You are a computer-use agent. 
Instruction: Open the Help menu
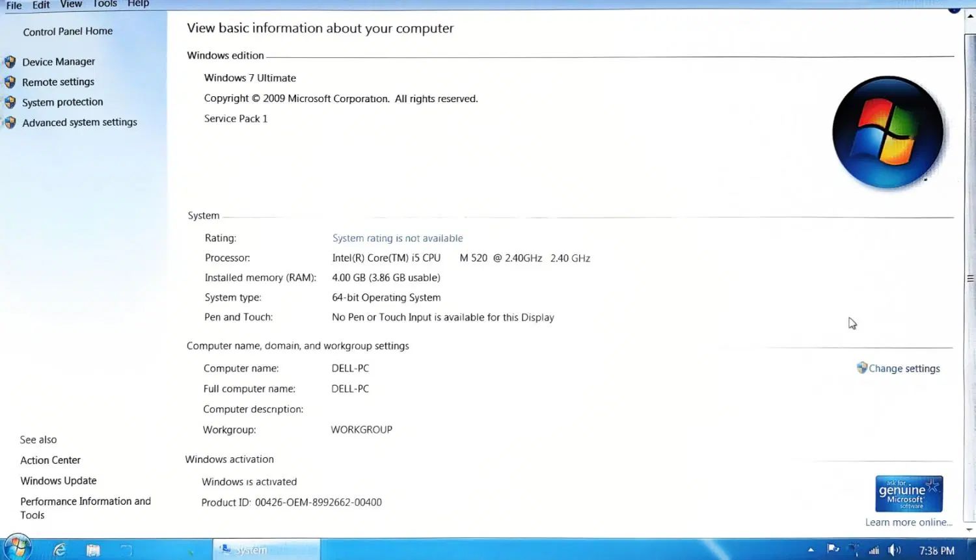point(138,4)
